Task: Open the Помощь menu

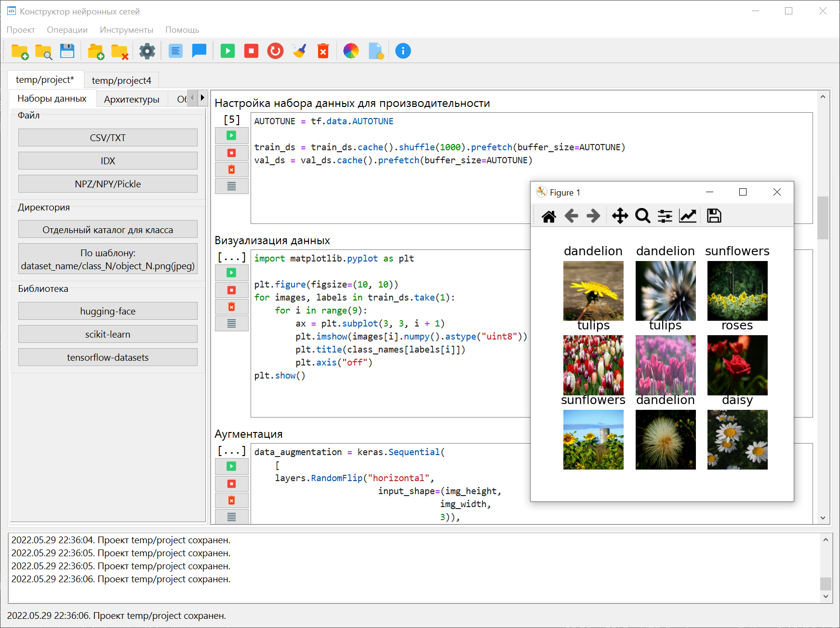Action: (x=182, y=30)
